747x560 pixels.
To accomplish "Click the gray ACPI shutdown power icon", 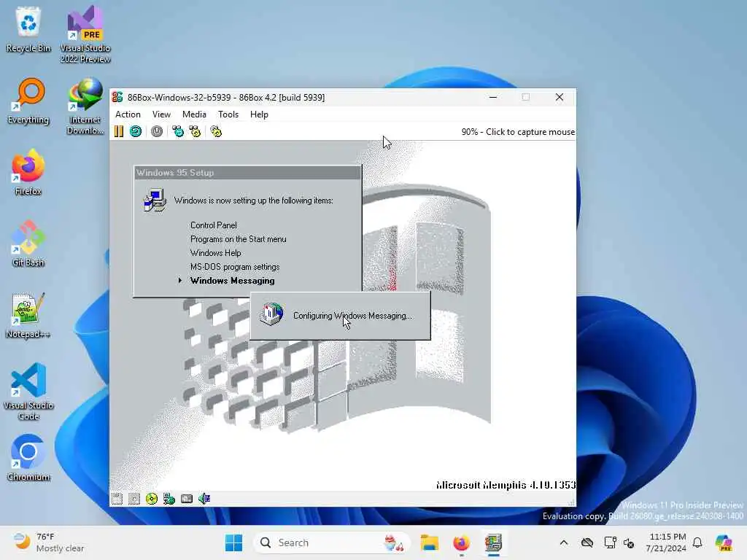I will click(x=157, y=131).
